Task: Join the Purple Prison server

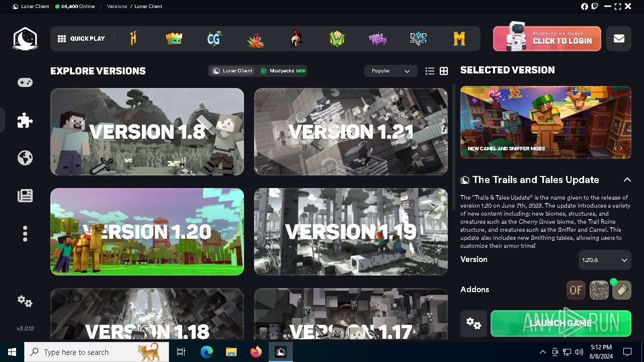Action: point(378,39)
